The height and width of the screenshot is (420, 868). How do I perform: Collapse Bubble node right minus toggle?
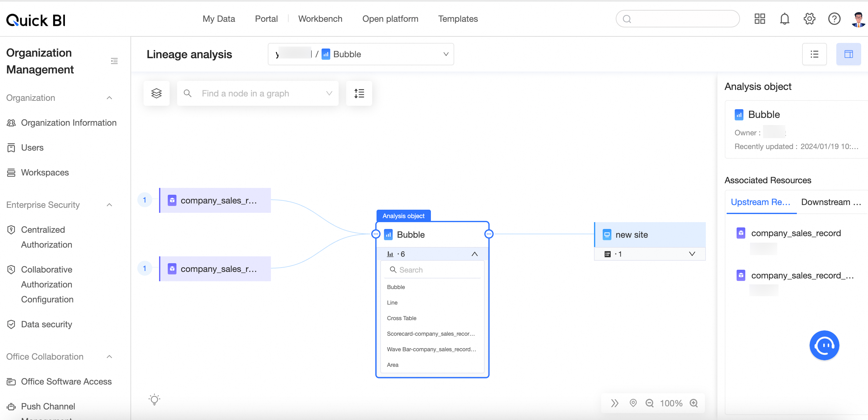[x=489, y=234]
